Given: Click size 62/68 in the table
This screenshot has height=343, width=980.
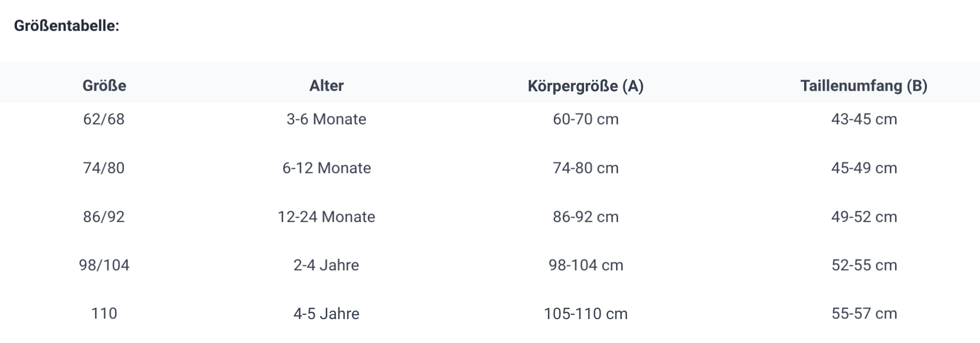Looking at the screenshot, I should [104, 119].
